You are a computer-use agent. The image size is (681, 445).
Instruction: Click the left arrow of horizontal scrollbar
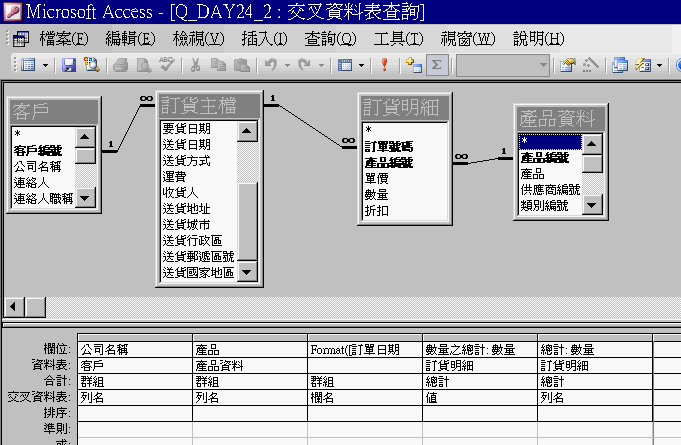point(14,307)
